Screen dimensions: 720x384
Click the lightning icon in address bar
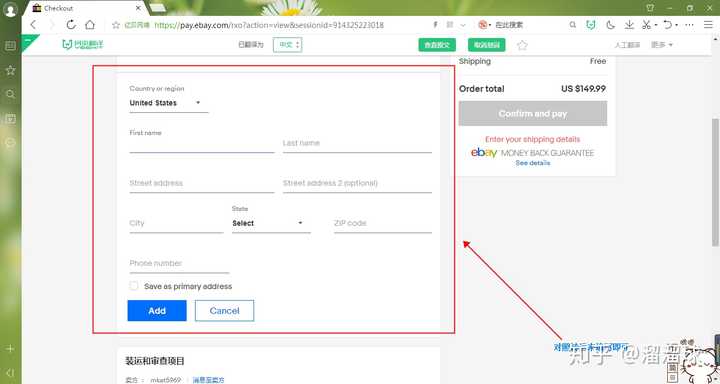(x=435, y=25)
